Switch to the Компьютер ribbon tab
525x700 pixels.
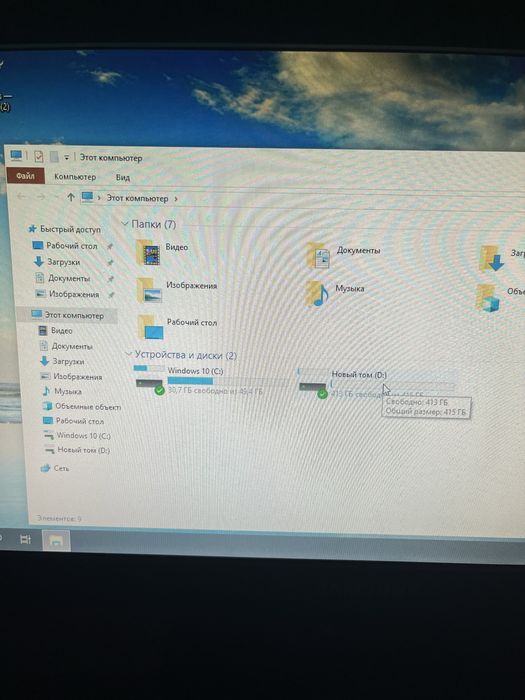tap(75, 177)
